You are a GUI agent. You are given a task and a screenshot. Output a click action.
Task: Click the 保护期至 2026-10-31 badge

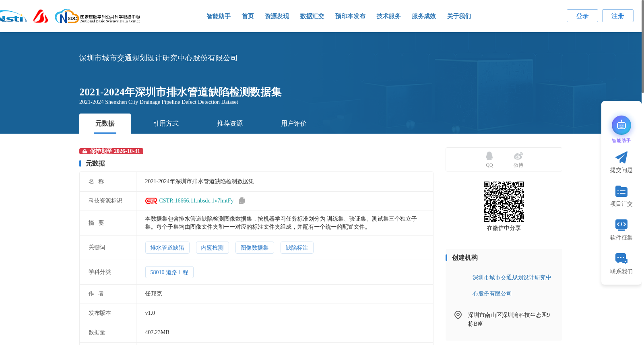click(x=111, y=151)
